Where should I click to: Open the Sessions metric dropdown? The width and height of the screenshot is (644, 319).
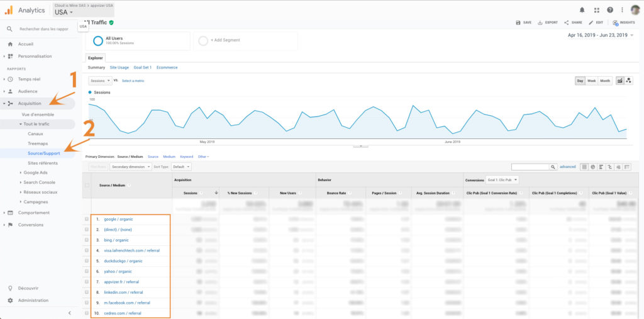tap(100, 81)
